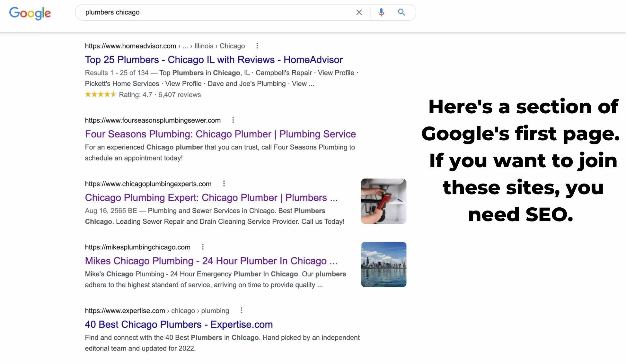Click the plumber wrench thumbnail image
Image resolution: width=626 pixels, height=364 pixels.
[x=384, y=201]
